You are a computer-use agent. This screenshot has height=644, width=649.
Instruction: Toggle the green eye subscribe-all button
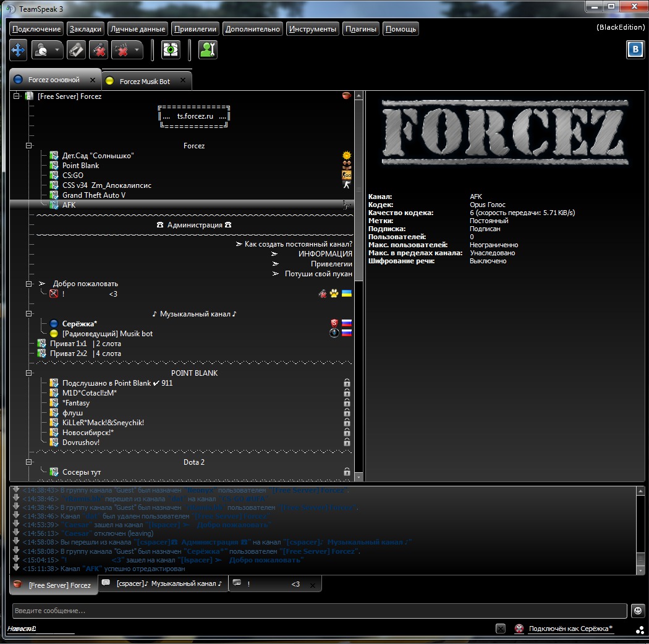coord(171,50)
